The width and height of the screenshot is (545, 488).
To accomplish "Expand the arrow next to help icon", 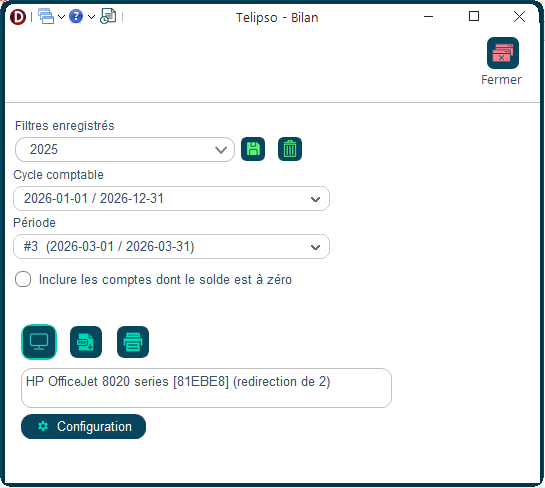I will (91, 17).
